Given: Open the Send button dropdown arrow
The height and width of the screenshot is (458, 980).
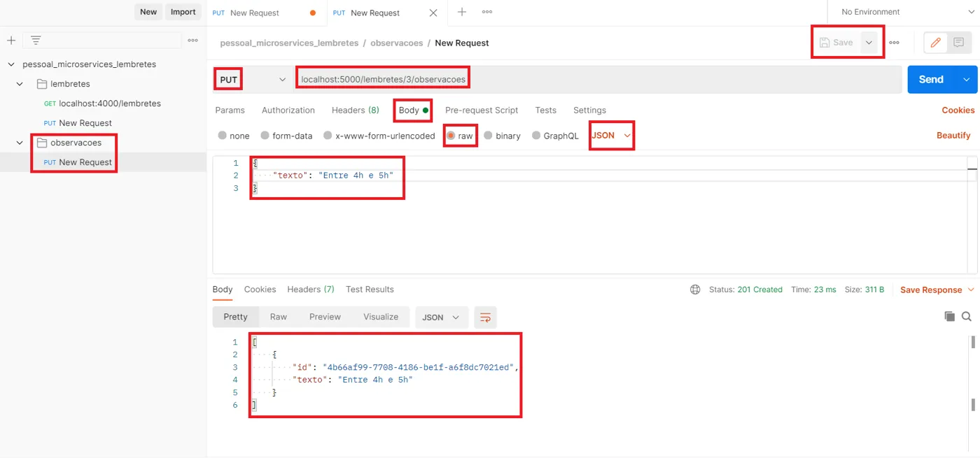Looking at the screenshot, I should click(967, 80).
